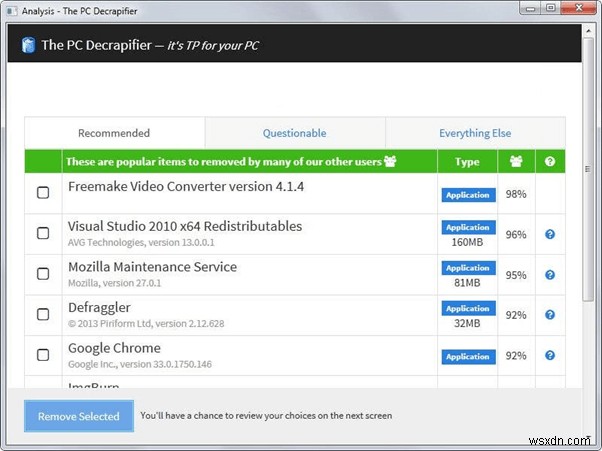The height and width of the screenshot is (451, 602).
Task: Minimize the Analysis window
Action: (531, 8)
